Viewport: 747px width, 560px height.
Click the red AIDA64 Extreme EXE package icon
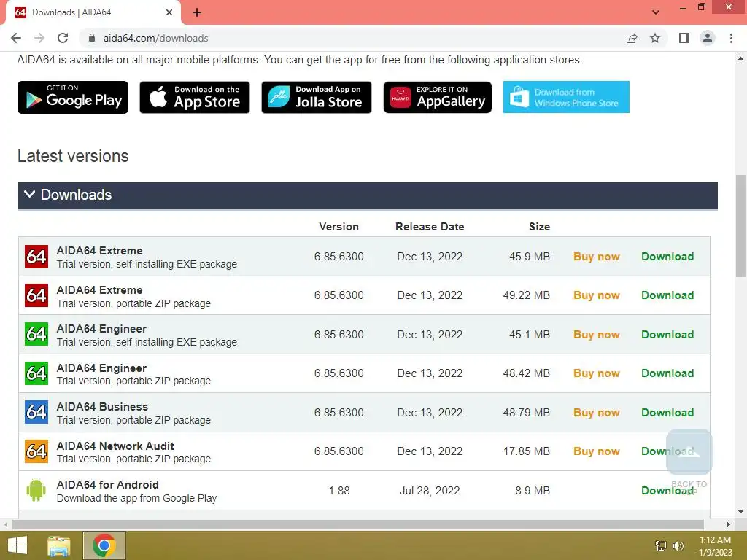[x=36, y=257]
